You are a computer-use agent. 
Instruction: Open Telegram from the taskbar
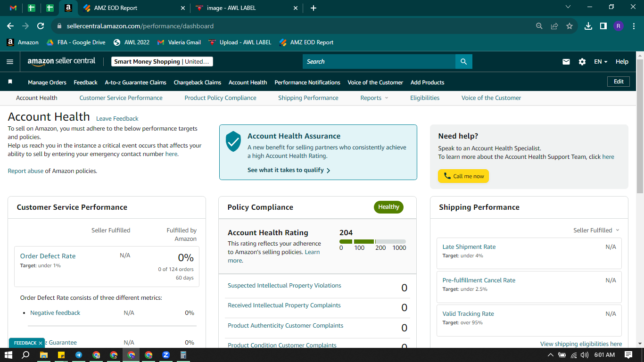78,355
